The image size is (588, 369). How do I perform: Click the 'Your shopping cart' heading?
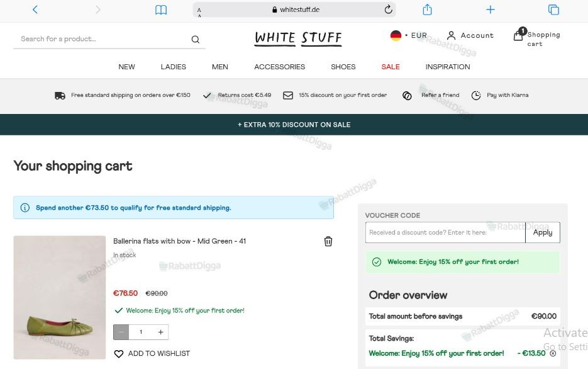[x=73, y=166]
